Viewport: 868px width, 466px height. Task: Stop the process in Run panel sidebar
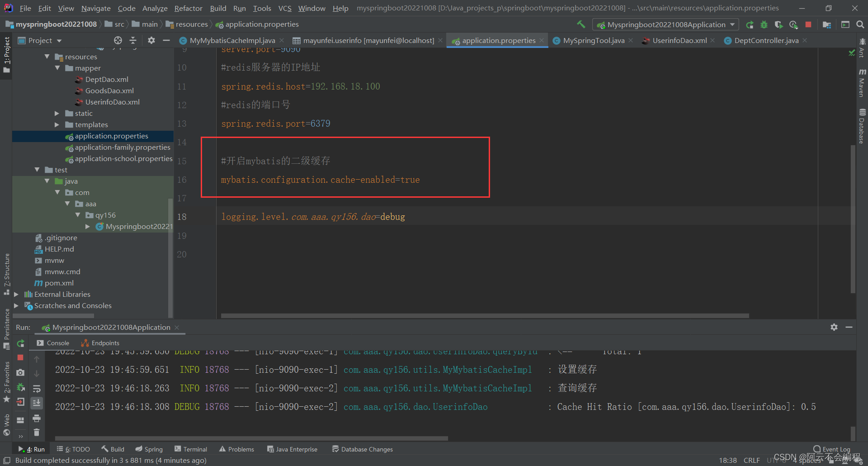(x=20, y=357)
